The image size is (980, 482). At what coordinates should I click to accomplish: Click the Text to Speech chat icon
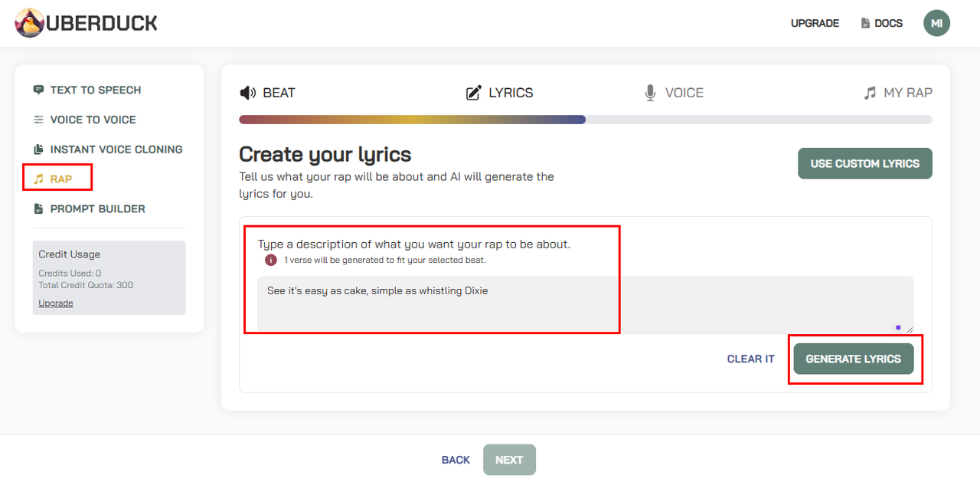pos(38,90)
